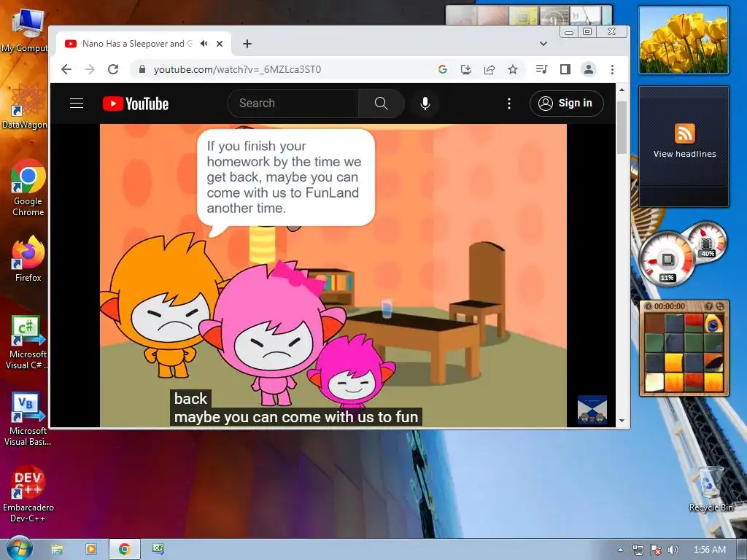Open the Action Center flag icon
The height and width of the screenshot is (560, 747).
pos(656,550)
